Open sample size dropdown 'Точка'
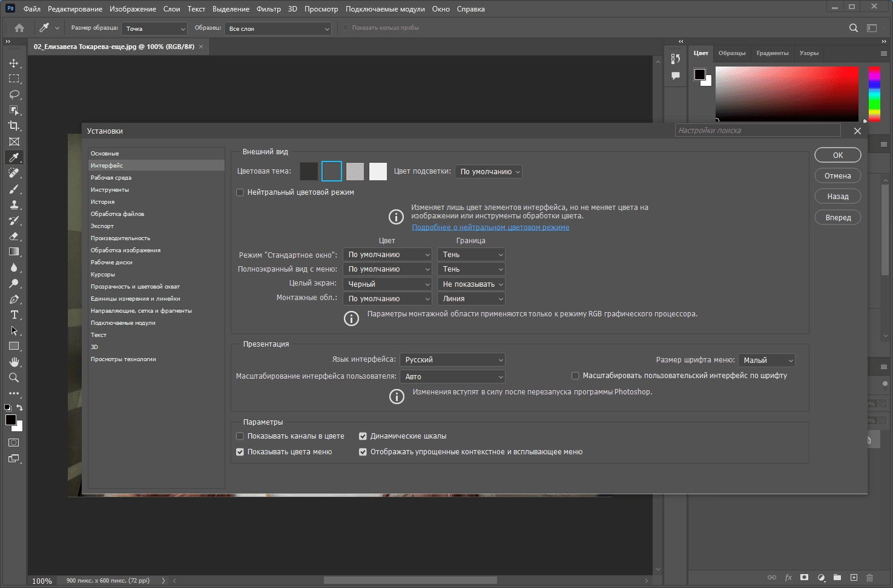Viewport: 893px width, 588px height. click(154, 28)
